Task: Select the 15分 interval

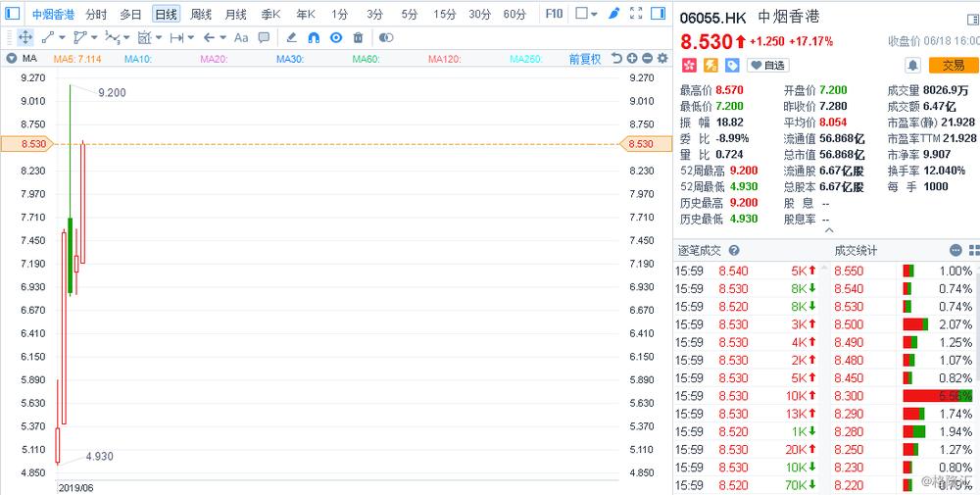Action: (x=444, y=14)
